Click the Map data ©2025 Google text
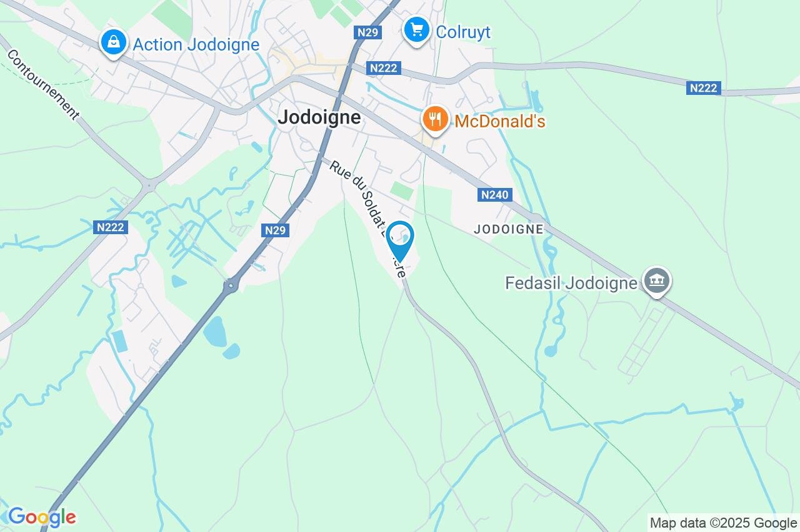Viewport: 800px width, 532px height. [723, 523]
